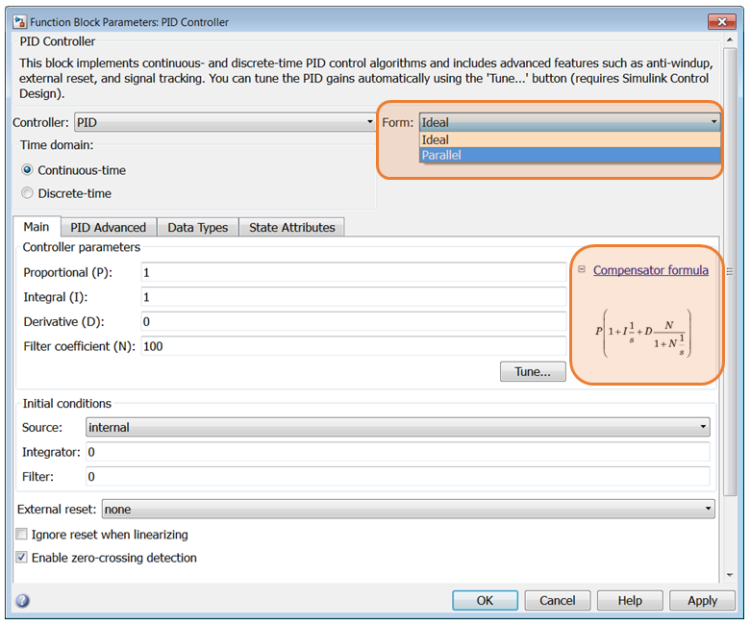This screenshot has width=750, height=625.
Task: Collapse the Compensator formula minus icon
Action: pos(582,269)
